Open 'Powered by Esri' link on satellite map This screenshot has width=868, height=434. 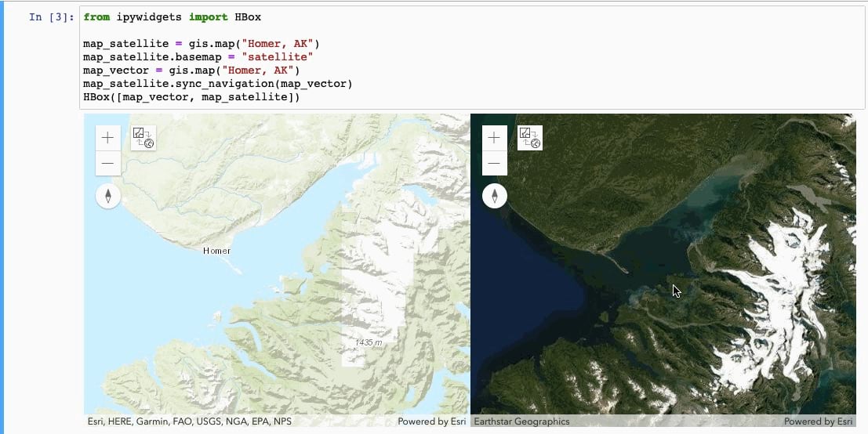click(819, 421)
